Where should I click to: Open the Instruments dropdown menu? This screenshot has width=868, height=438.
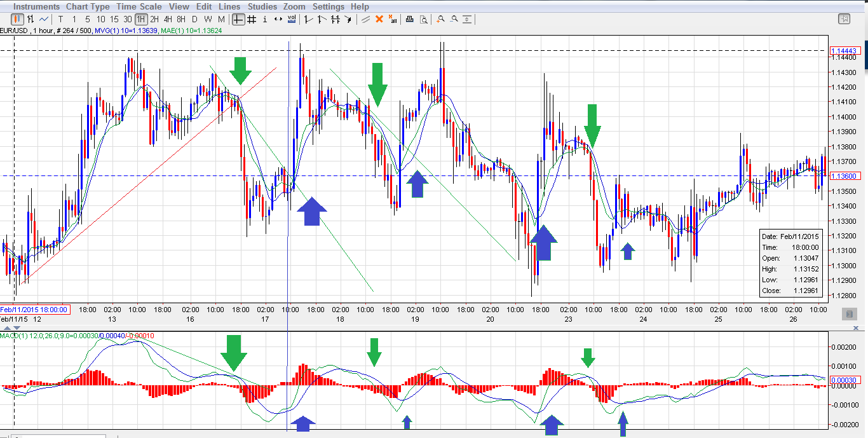click(x=37, y=6)
